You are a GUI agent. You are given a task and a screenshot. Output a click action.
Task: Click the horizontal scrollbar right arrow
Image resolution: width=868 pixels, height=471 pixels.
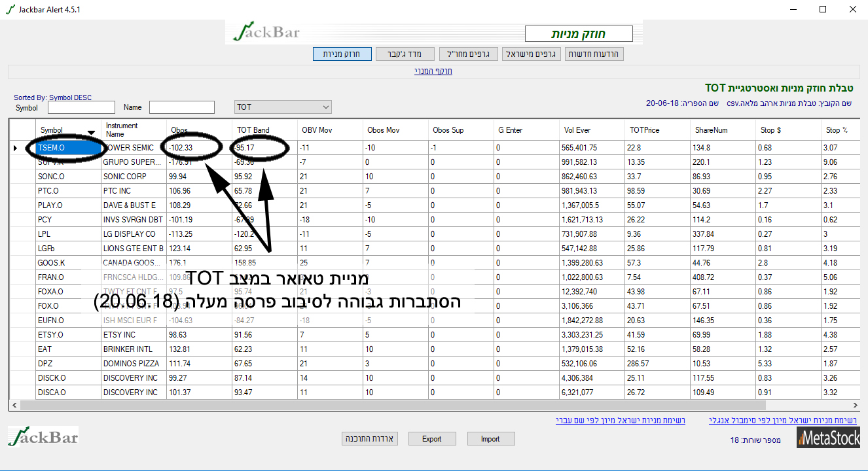coord(854,406)
